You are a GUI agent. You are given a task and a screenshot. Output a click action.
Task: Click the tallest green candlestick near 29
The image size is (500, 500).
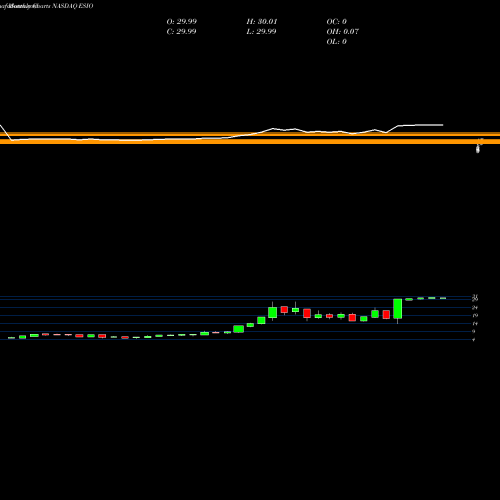pyautogui.click(x=398, y=309)
